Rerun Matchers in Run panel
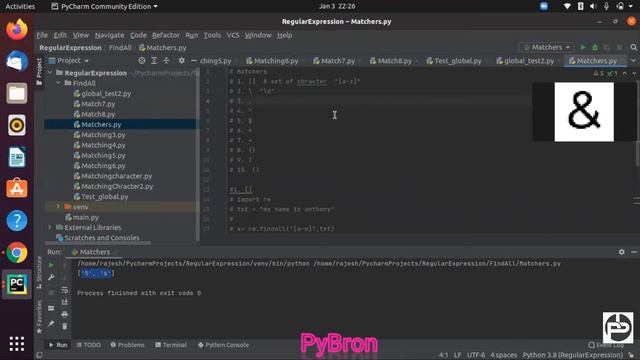The height and width of the screenshot is (360, 640). click(x=51, y=265)
